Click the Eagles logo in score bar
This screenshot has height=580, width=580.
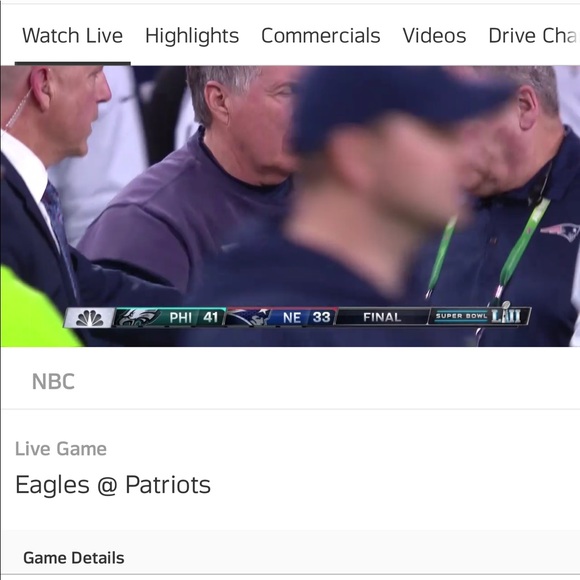(137, 318)
